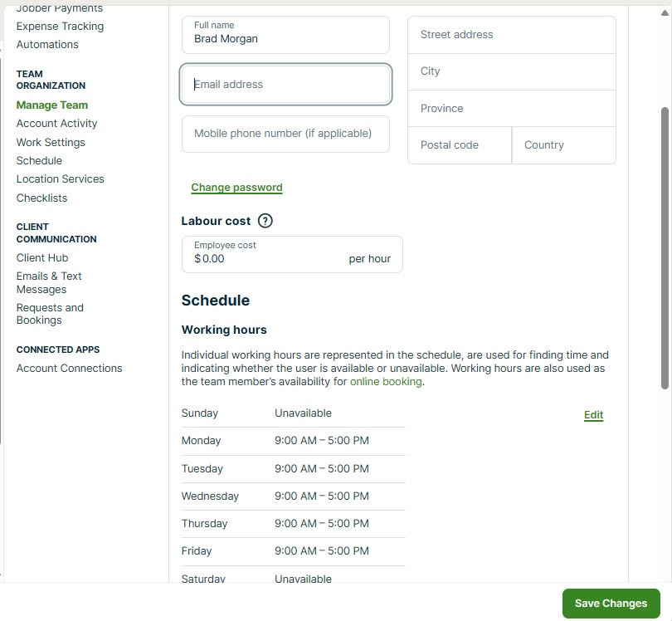Image resolution: width=672 pixels, height=621 pixels.
Task: Open Expense Tracking settings
Action: [60, 27]
